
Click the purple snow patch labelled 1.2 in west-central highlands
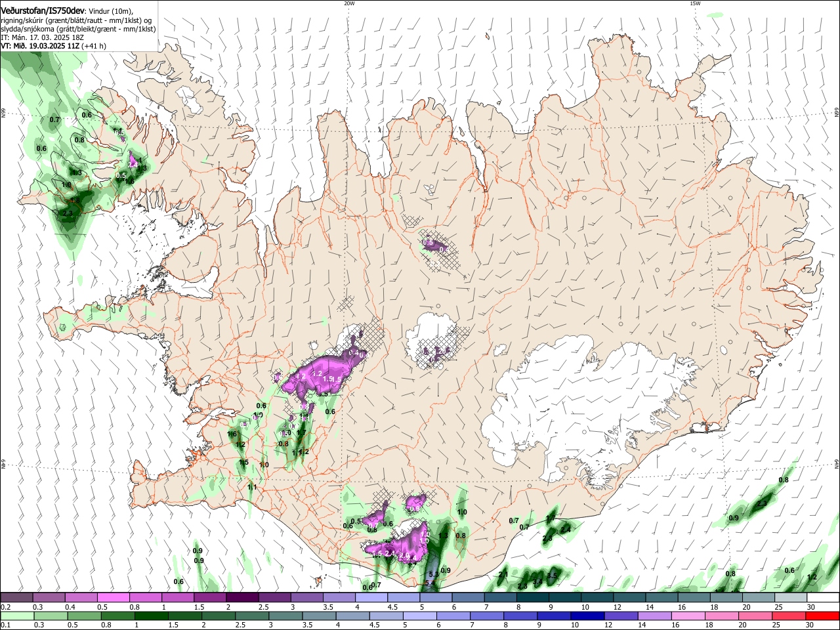pos(317,373)
